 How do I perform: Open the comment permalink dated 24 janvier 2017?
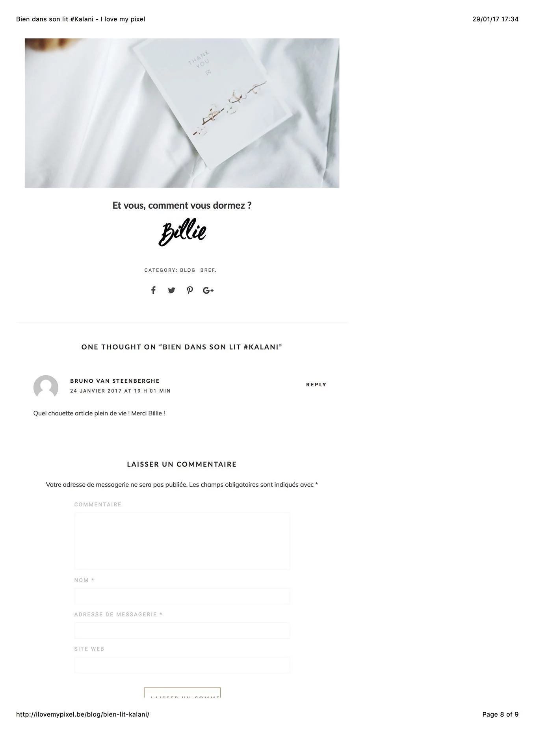(x=120, y=391)
